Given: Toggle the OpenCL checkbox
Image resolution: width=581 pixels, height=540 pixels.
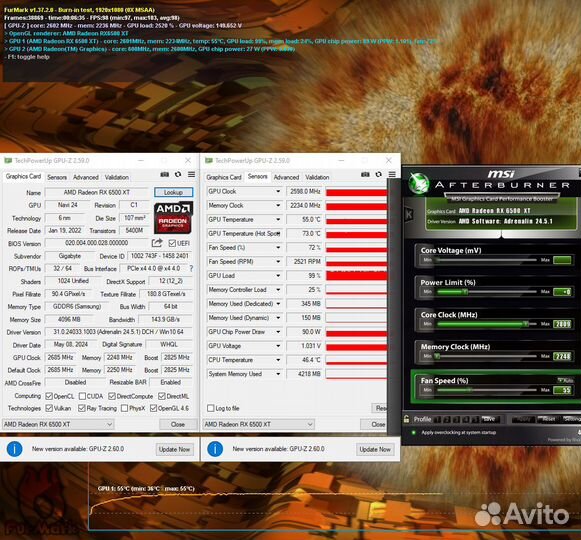Looking at the screenshot, I should [49, 396].
